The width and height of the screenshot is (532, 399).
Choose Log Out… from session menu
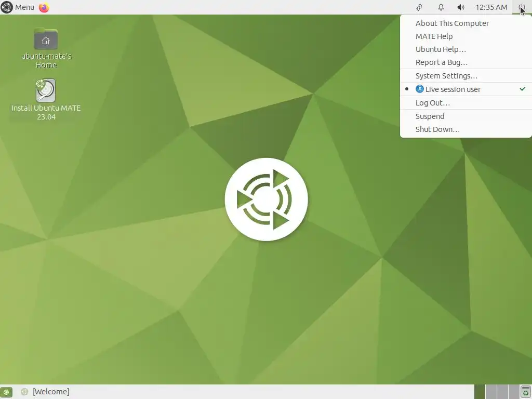(x=466, y=103)
